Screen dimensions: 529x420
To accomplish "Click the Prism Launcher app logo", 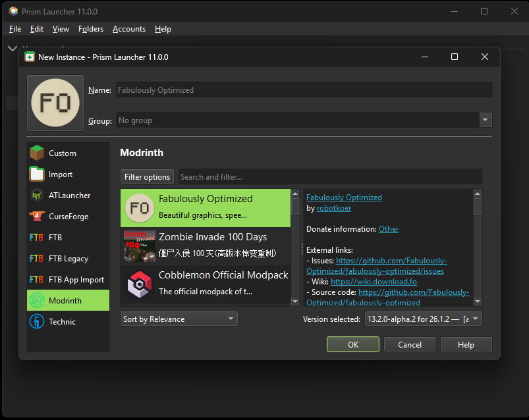I will click(x=13, y=11).
